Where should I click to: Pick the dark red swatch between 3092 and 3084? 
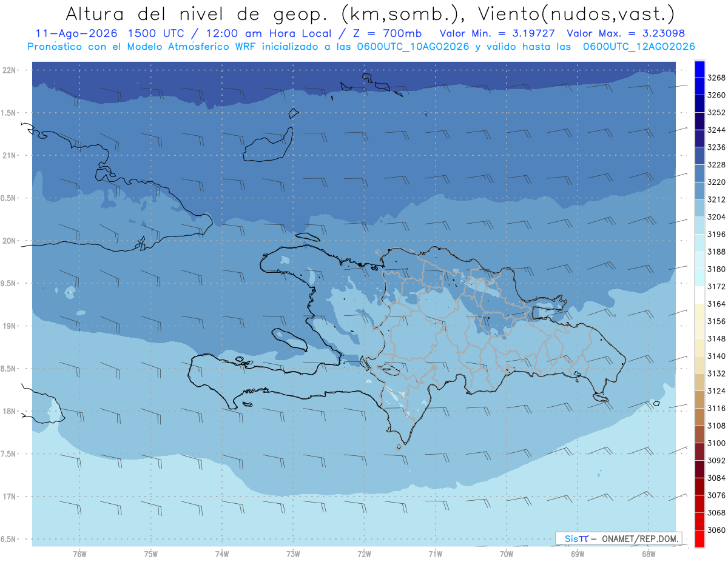(699, 469)
